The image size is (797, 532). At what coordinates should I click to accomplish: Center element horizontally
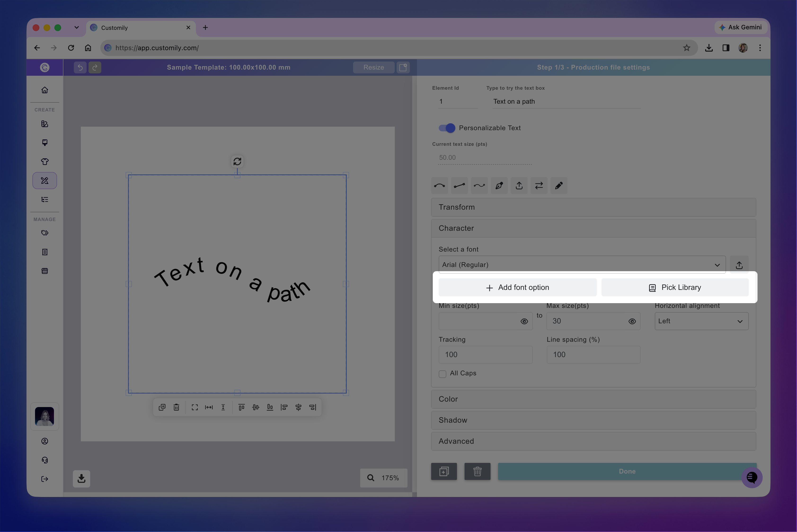[299, 407]
